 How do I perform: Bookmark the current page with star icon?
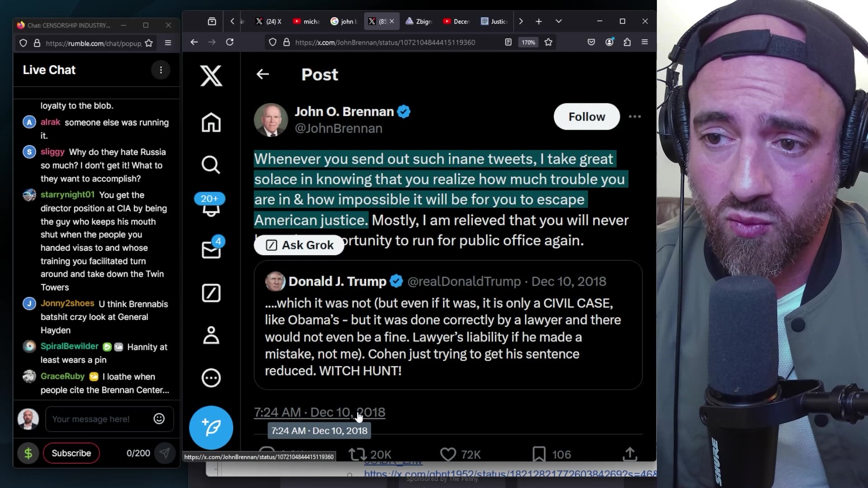(548, 42)
